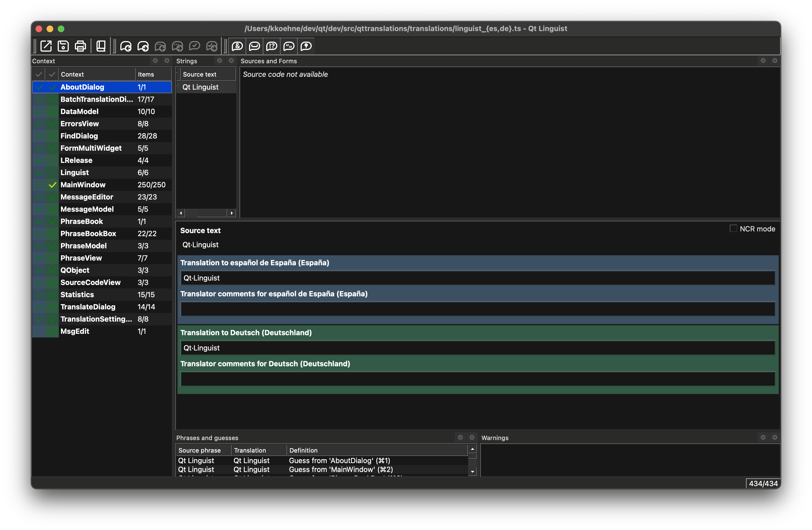This screenshot has height=530, width=812.
Task: Click the 250/250 items count for MainWindow
Action: [x=151, y=185]
